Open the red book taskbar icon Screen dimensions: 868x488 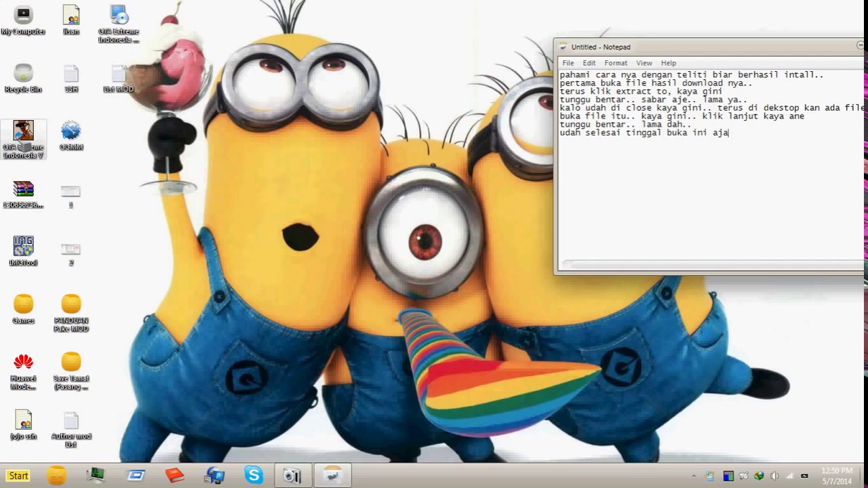pyautogui.click(x=175, y=476)
